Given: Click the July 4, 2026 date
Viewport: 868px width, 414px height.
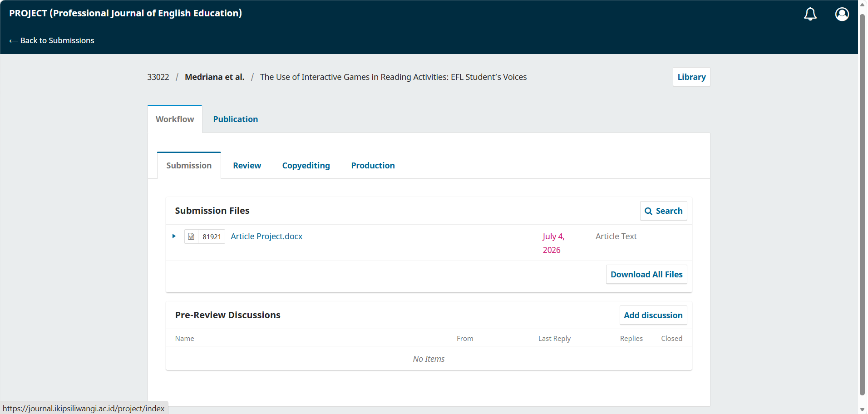Looking at the screenshot, I should [x=553, y=243].
